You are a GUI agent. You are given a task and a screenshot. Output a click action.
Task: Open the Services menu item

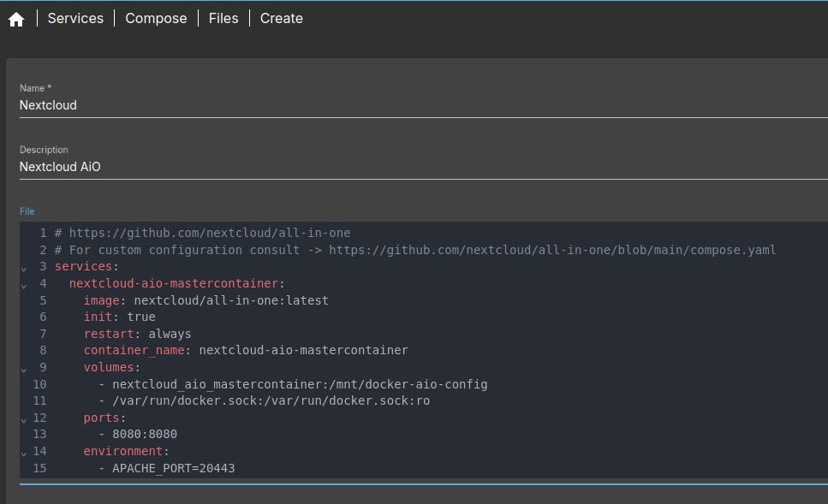75,18
